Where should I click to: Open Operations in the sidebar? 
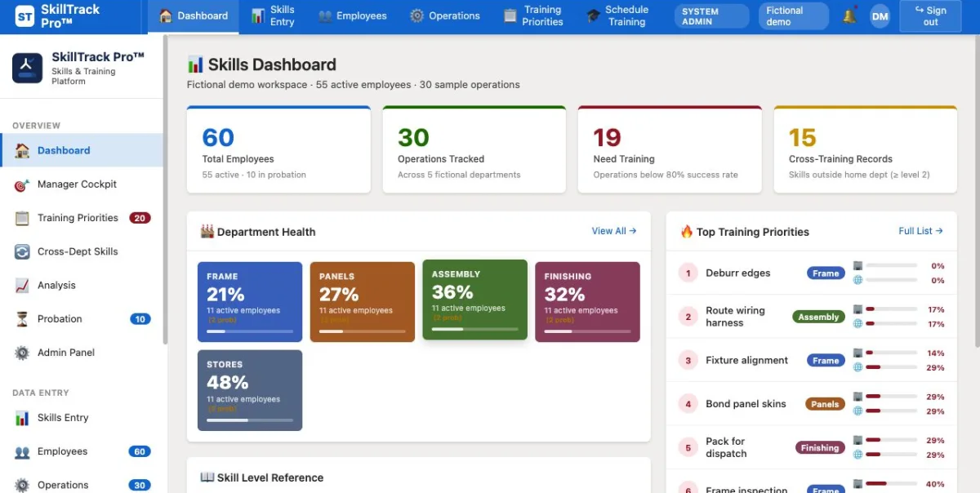pyautogui.click(x=82, y=484)
